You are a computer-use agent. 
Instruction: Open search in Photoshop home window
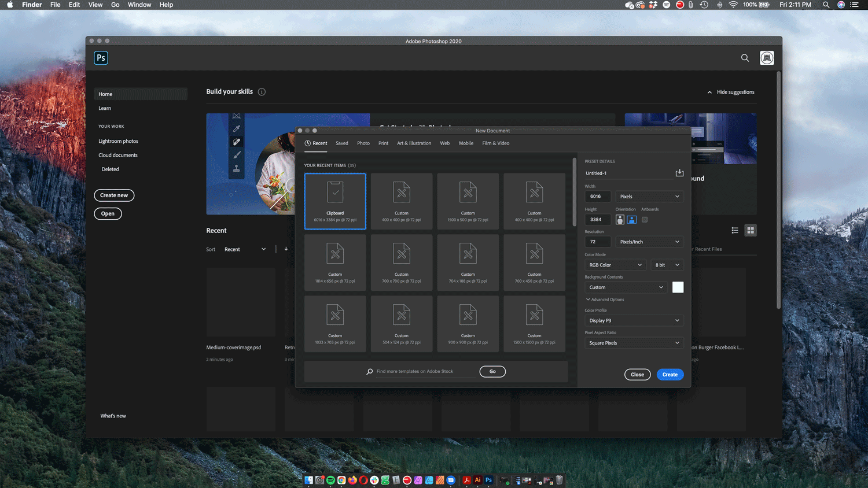(x=745, y=58)
